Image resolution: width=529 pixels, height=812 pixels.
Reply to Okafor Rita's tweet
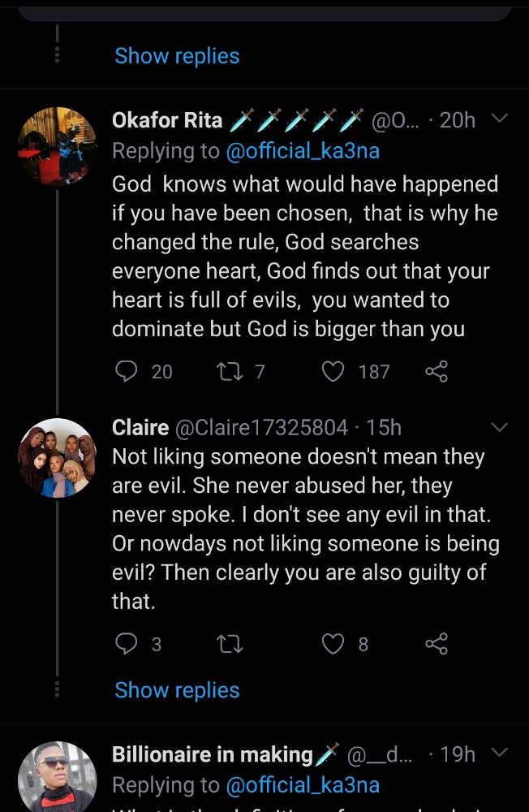tap(127, 372)
